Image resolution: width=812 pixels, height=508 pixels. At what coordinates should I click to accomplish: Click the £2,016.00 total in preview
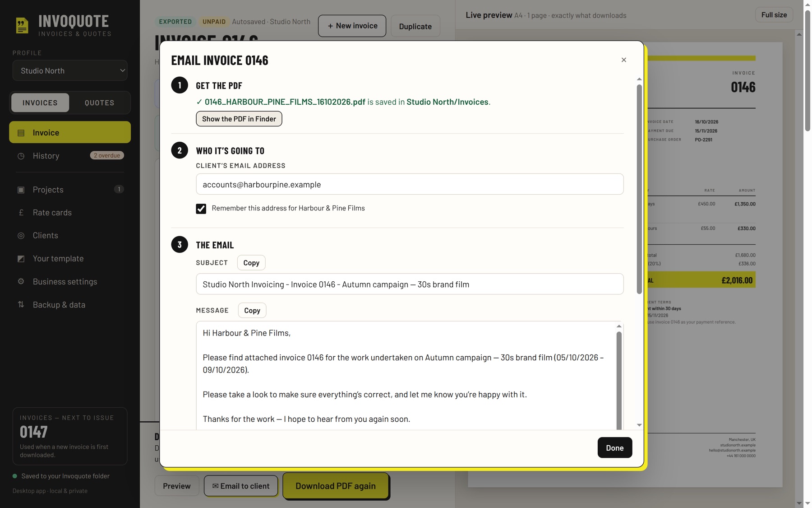[x=737, y=280]
